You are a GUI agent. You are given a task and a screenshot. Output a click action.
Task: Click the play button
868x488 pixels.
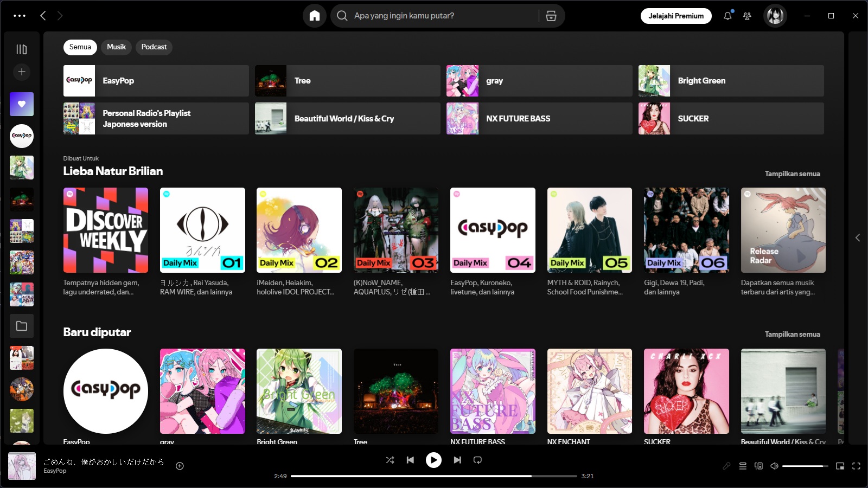433,460
